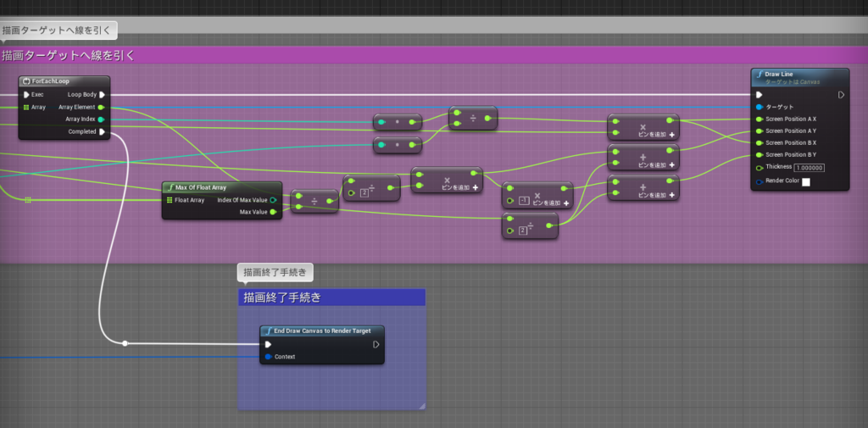Click the Screen Position A Y pin
The width and height of the screenshot is (868, 428).
click(759, 131)
